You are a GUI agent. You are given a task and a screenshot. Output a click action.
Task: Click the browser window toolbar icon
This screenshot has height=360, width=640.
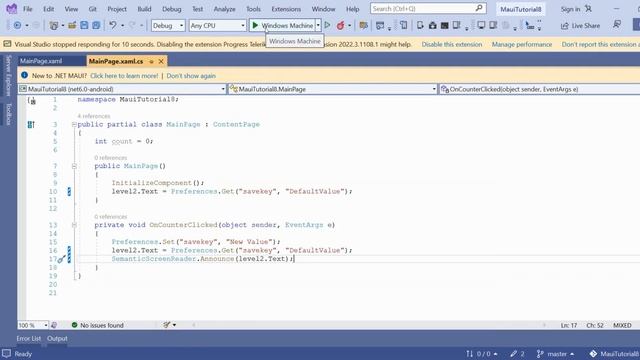[380, 25]
